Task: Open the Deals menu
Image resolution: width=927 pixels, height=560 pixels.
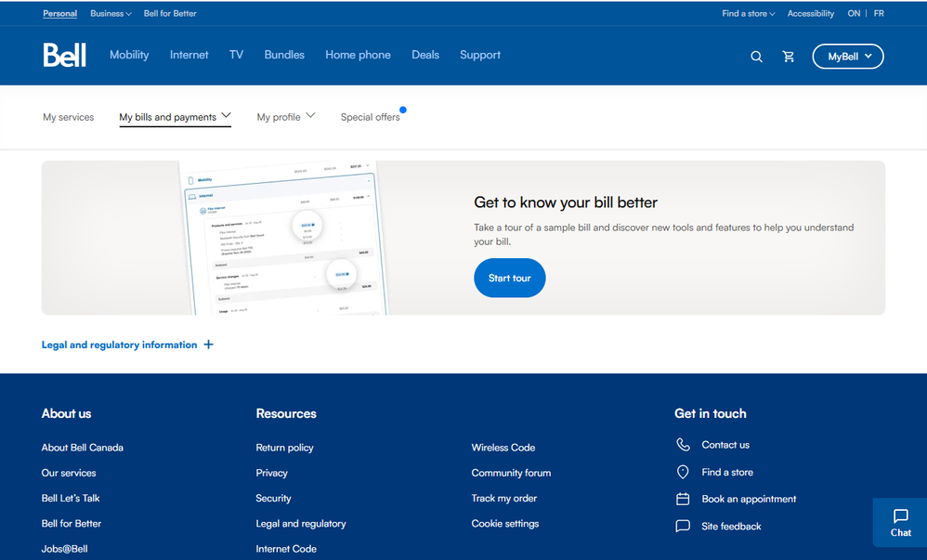Action: pos(425,55)
